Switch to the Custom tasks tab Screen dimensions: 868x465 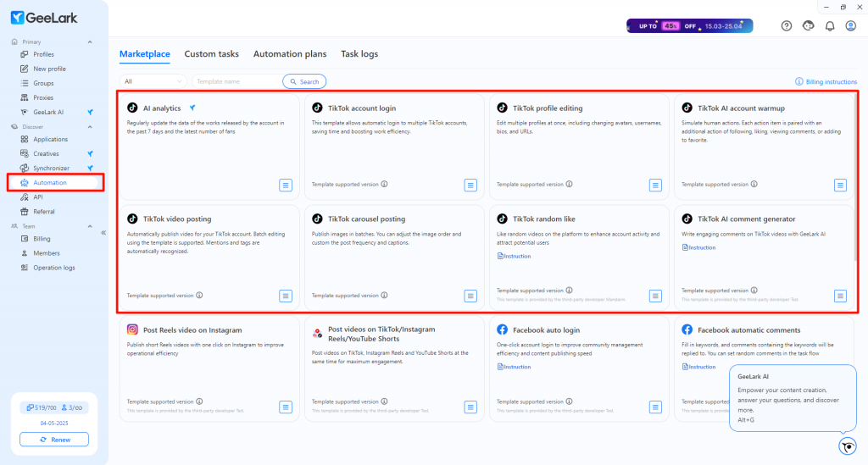click(211, 53)
